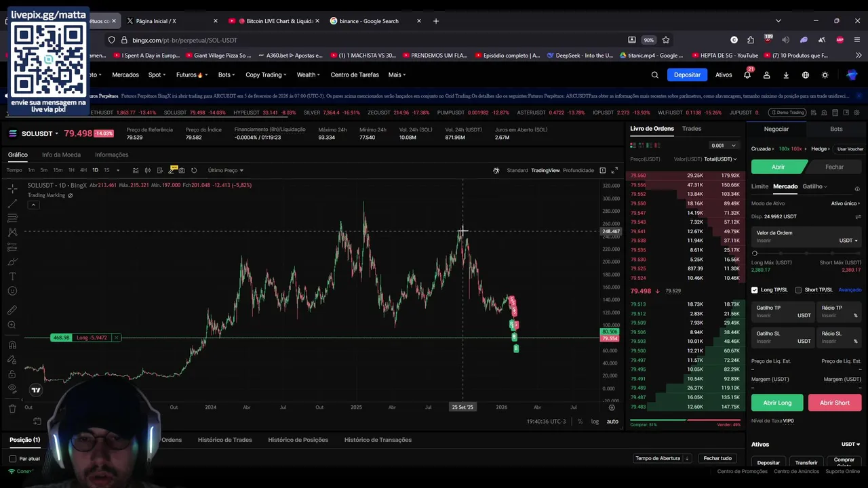Click the order amount slider handle
Viewport: 868px width, 488px height.
[754, 253]
